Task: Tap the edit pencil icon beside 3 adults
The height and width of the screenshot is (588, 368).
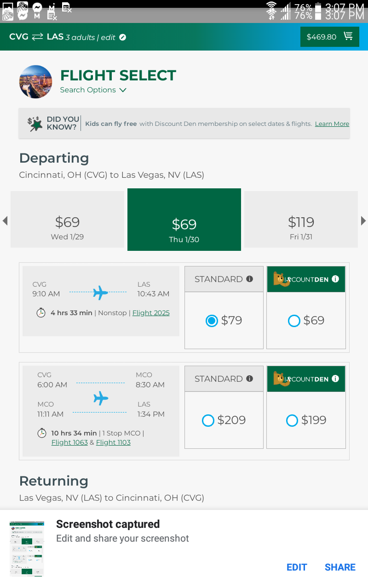Action: [123, 37]
